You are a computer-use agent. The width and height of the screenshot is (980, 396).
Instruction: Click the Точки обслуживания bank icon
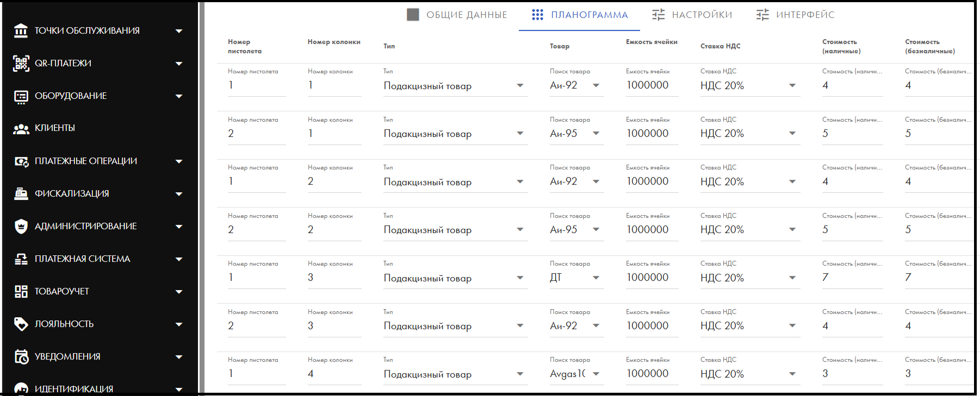coord(21,31)
